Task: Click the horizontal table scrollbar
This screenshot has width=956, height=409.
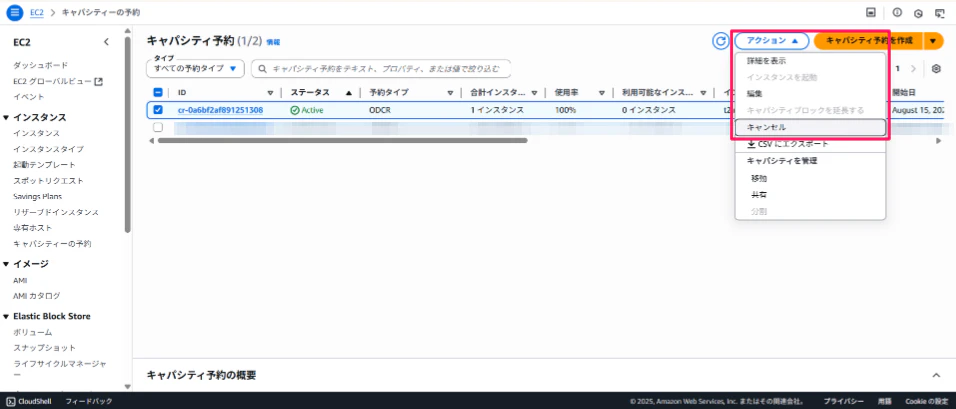Action: pos(343,140)
